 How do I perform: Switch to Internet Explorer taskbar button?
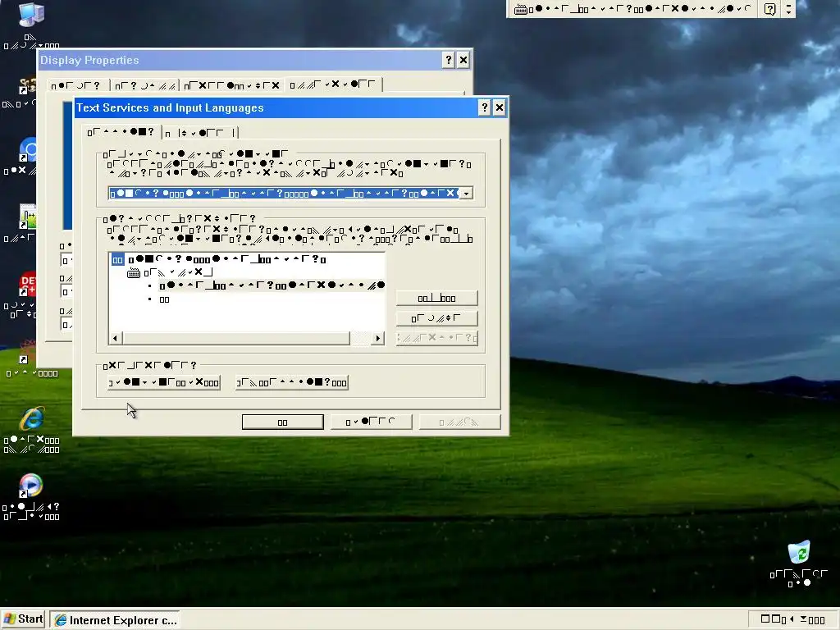pos(115,620)
